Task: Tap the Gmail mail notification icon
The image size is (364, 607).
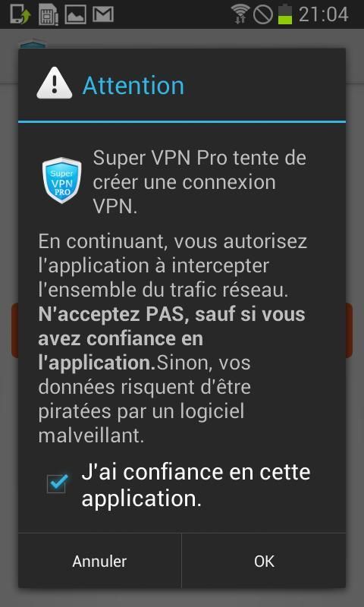Action: [103, 14]
